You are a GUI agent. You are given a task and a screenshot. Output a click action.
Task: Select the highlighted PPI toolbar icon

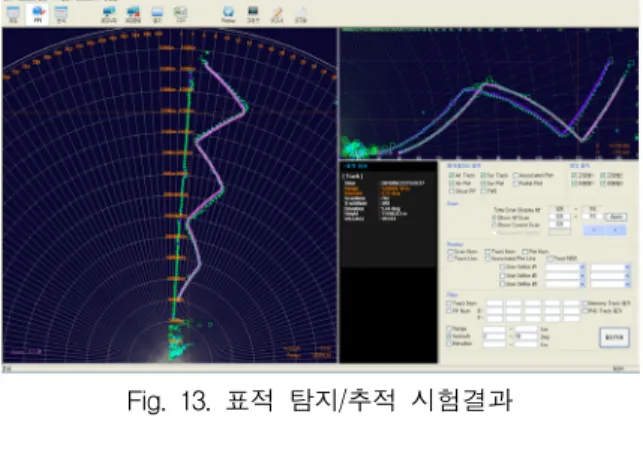37,13
